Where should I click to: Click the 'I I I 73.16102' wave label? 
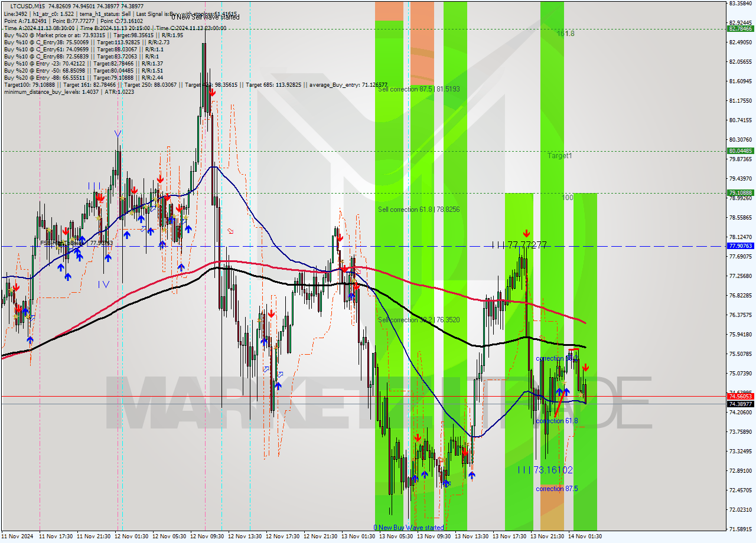(x=545, y=470)
